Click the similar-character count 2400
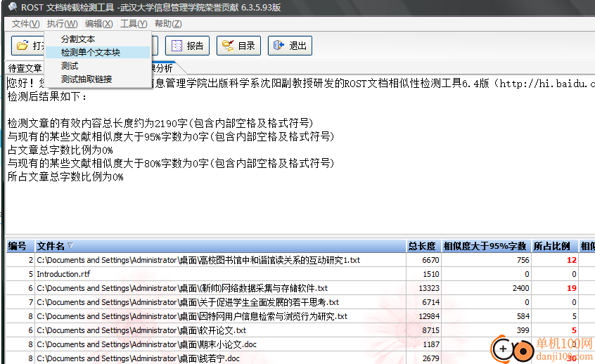Screen dimensions: 595x364 tap(520, 288)
